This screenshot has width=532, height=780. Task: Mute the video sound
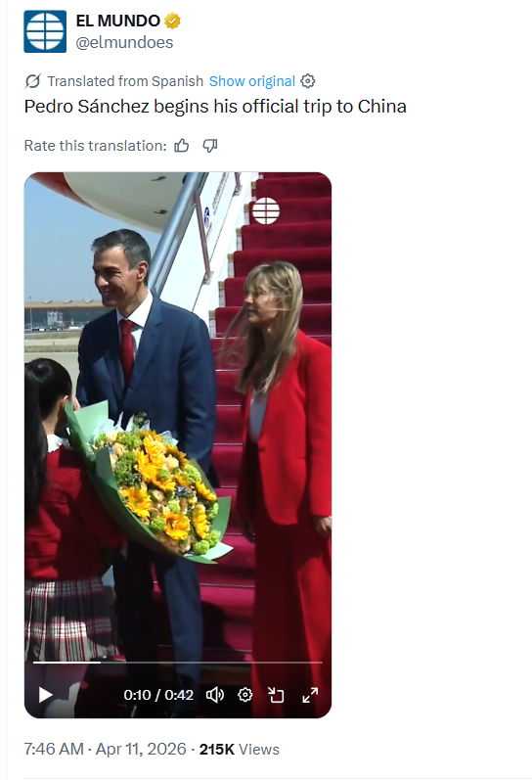coord(215,695)
